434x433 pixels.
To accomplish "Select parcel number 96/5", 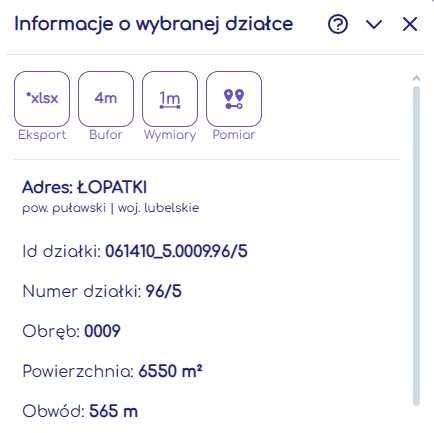I will [164, 291].
